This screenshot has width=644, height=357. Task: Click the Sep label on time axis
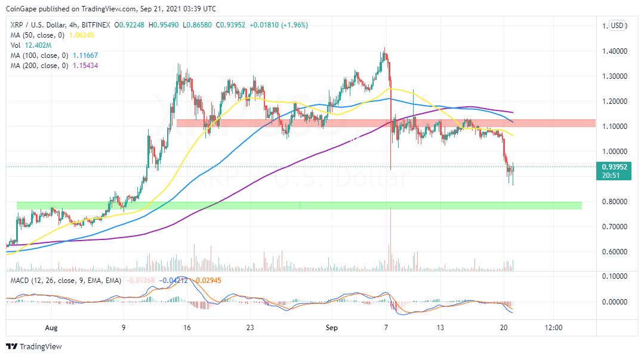point(331,328)
